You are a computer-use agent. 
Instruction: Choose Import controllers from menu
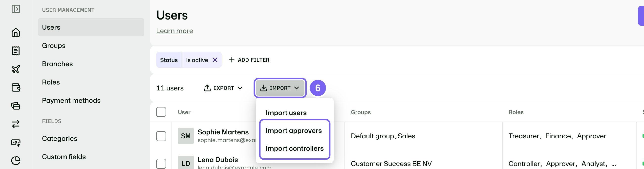[295, 148]
